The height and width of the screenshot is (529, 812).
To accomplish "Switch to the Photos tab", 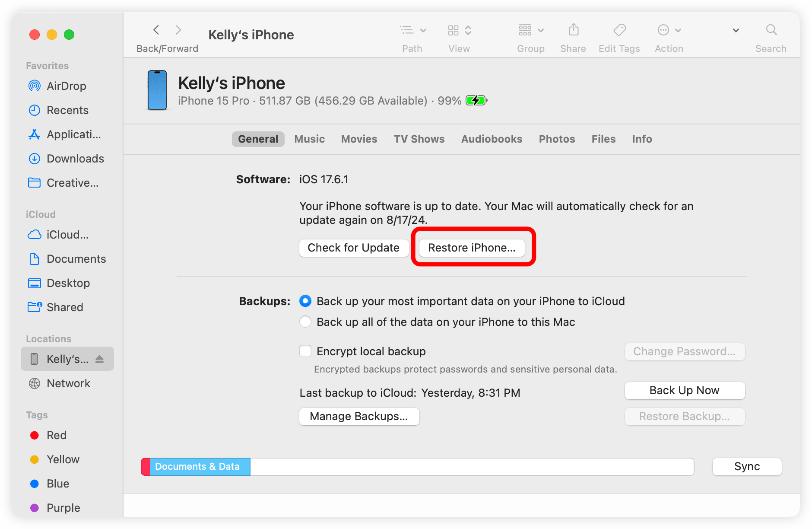I will [x=557, y=139].
